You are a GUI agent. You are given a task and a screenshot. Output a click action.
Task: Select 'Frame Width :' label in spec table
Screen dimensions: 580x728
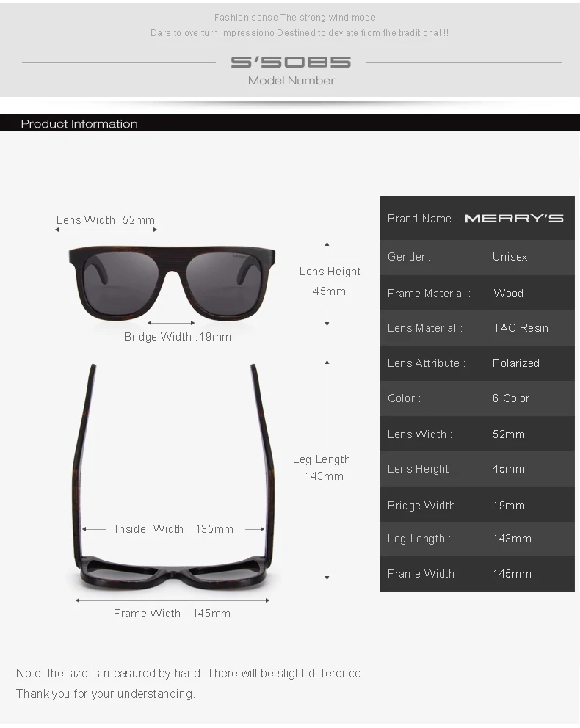pos(424,574)
